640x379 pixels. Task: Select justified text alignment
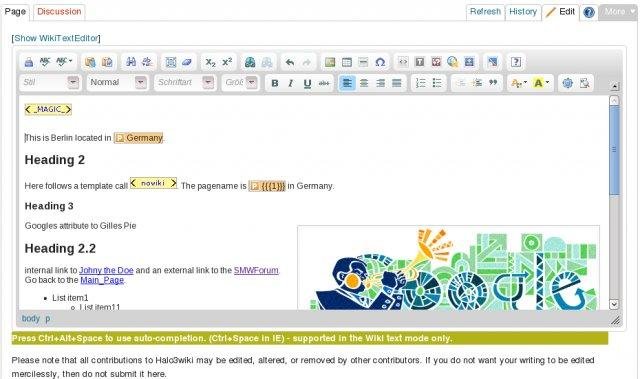point(397,83)
